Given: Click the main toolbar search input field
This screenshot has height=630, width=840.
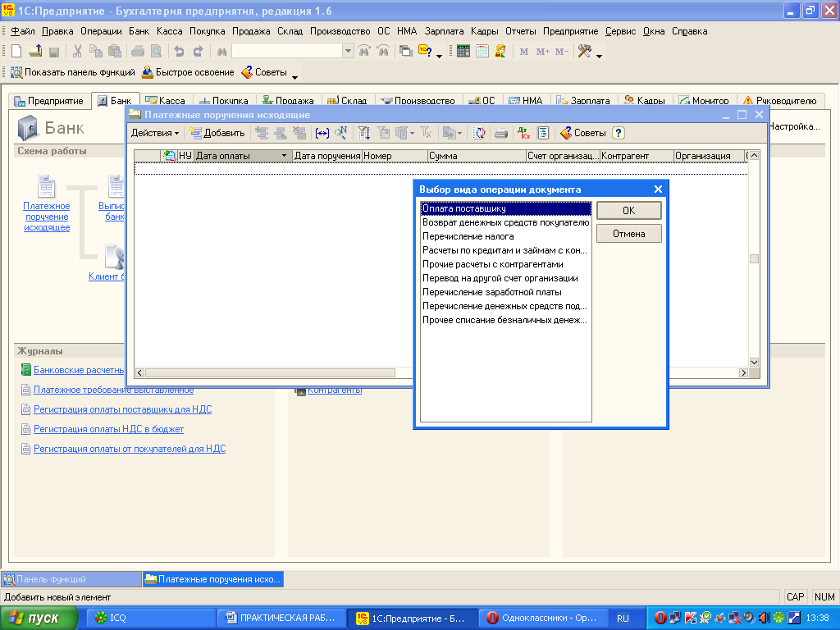Looking at the screenshot, I should (287, 51).
